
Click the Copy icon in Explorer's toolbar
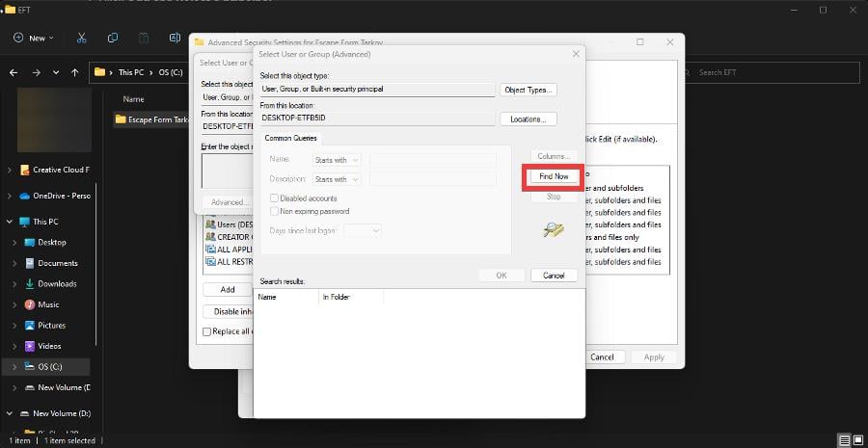[x=113, y=38]
